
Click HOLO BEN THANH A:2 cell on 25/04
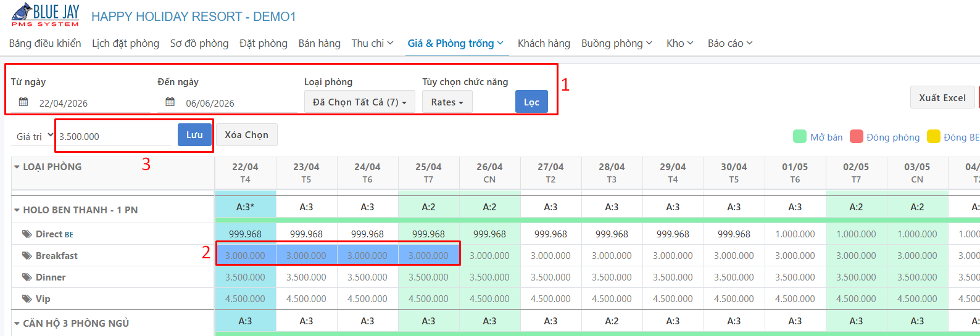pyautogui.click(x=428, y=207)
